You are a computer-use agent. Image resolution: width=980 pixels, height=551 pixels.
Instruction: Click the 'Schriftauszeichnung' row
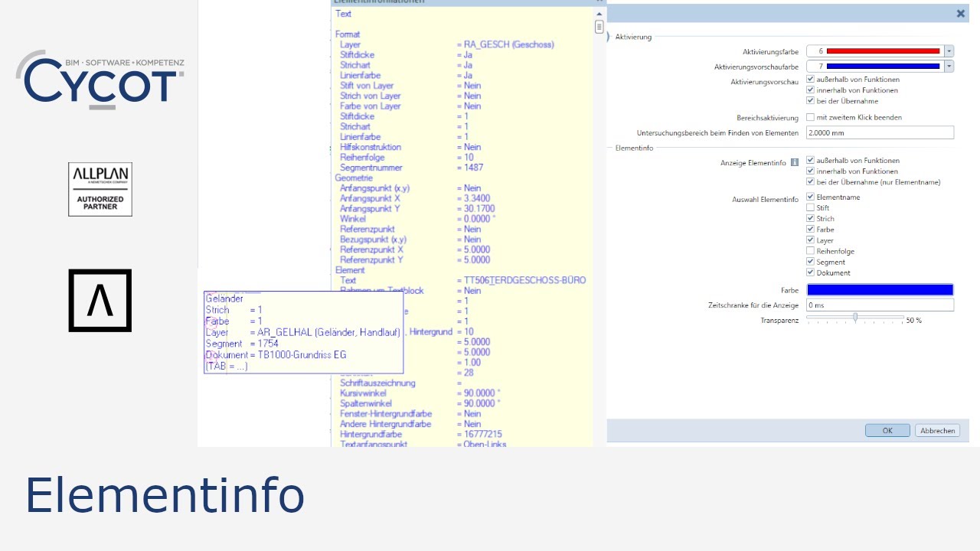tap(401, 383)
